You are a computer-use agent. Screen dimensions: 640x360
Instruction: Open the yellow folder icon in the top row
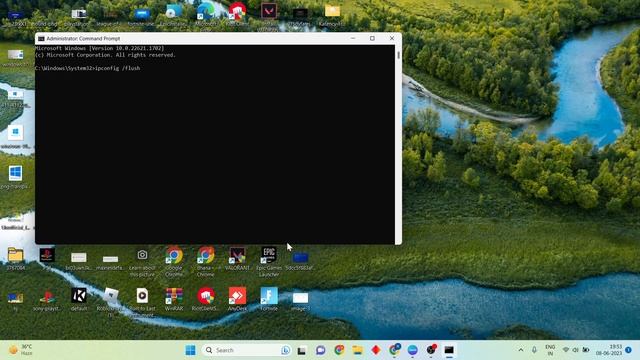(332, 11)
